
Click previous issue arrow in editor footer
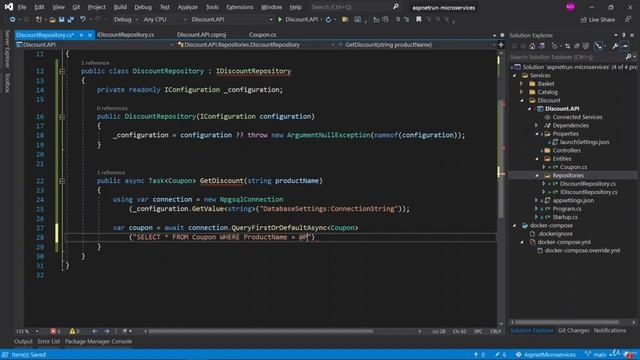(95, 331)
